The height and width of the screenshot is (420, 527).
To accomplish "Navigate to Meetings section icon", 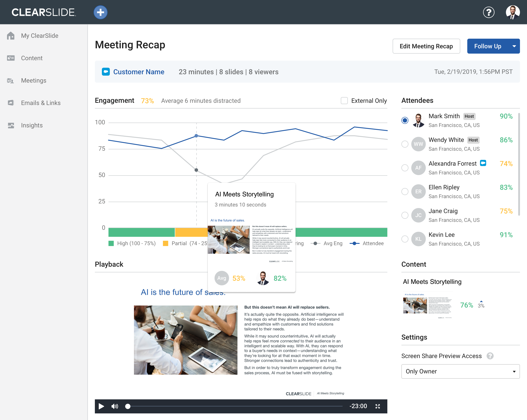I will (11, 81).
